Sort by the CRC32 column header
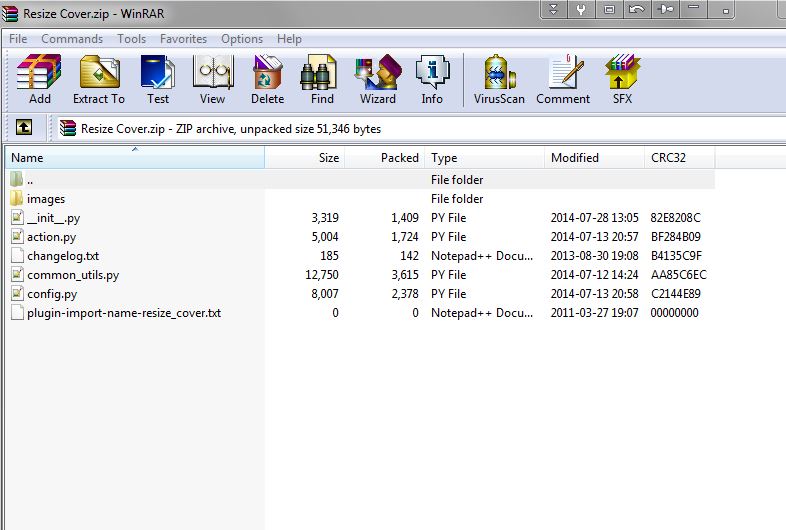The height and width of the screenshot is (530, 786). (679, 157)
